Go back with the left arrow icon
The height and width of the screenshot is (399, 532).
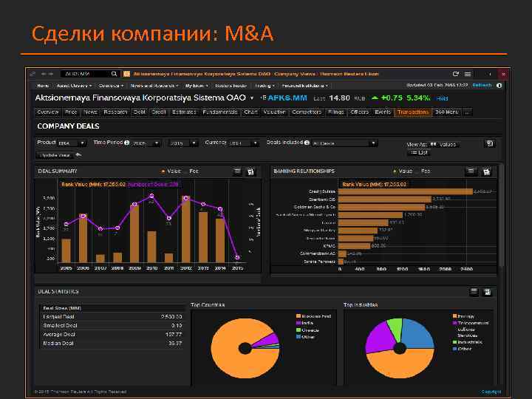[x=44, y=74]
